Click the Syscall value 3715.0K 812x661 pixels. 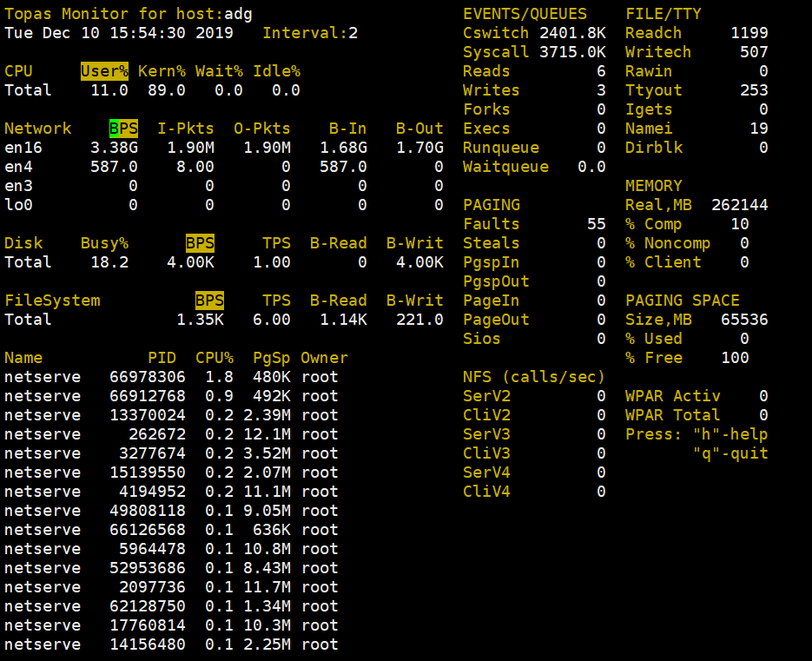(x=572, y=52)
